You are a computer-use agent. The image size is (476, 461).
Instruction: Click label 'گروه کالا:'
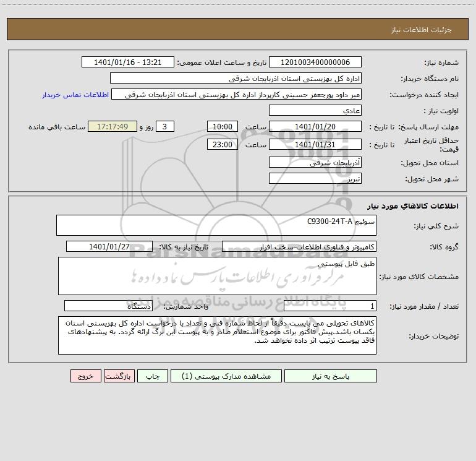pyautogui.click(x=444, y=247)
